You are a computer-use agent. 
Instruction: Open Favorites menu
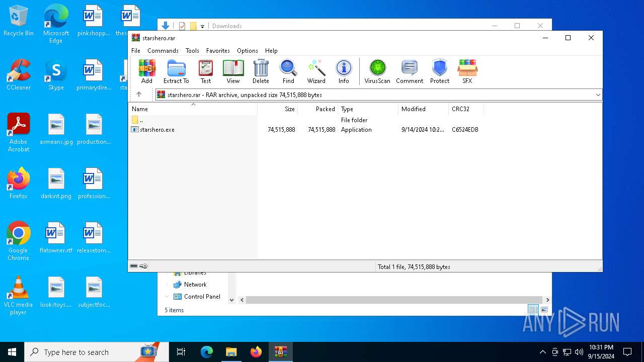coord(218,51)
